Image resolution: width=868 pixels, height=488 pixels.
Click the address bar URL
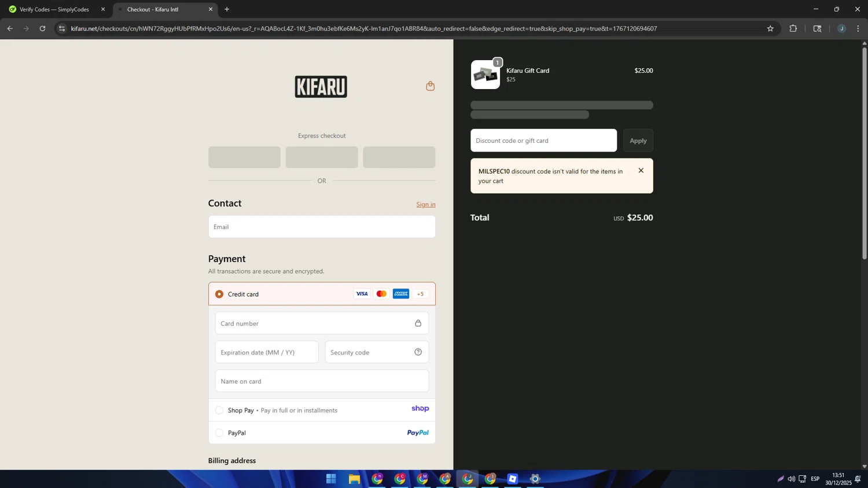pos(364,28)
